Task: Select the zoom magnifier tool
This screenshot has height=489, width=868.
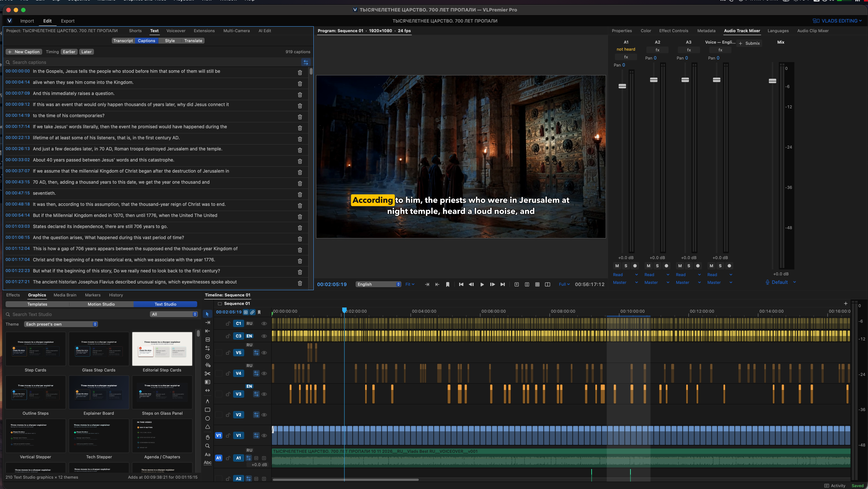Action: click(x=208, y=446)
